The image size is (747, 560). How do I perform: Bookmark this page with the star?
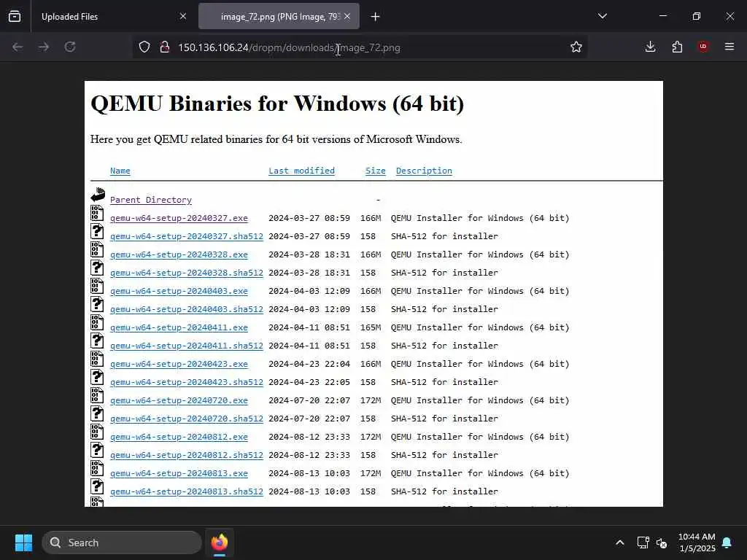576,47
